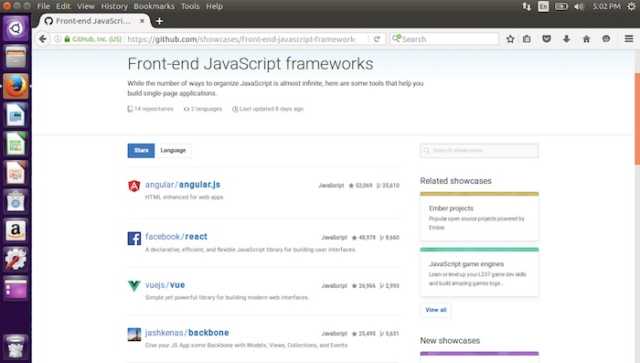640x363 pixels.
Task: Open the facebook/react repository link
Action: coord(176,236)
